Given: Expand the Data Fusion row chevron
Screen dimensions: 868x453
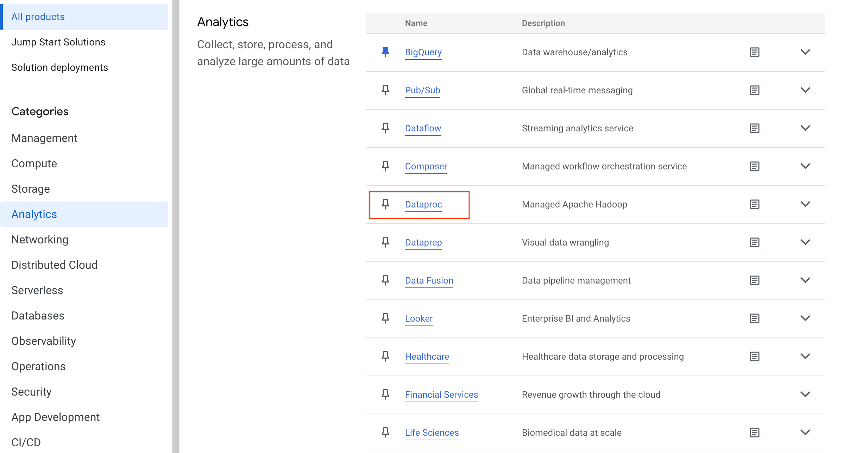Looking at the screenshot, I should click(x=805, y=280).
